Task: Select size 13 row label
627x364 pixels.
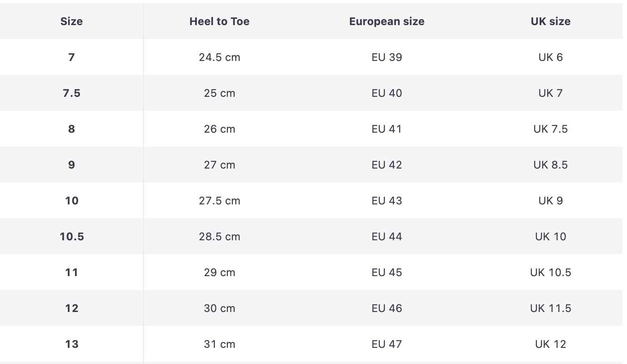Action: point(72,344)
